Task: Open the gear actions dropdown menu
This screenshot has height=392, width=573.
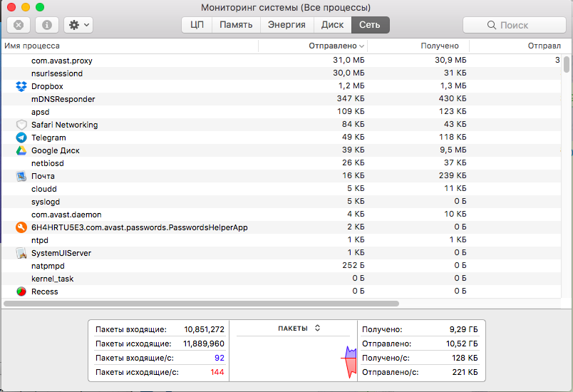Action: click(78, 25)
